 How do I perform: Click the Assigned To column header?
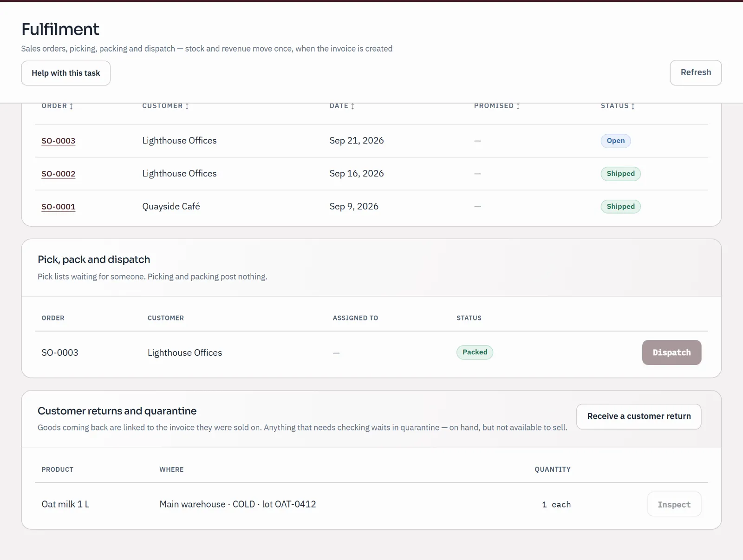click(355, 318)
